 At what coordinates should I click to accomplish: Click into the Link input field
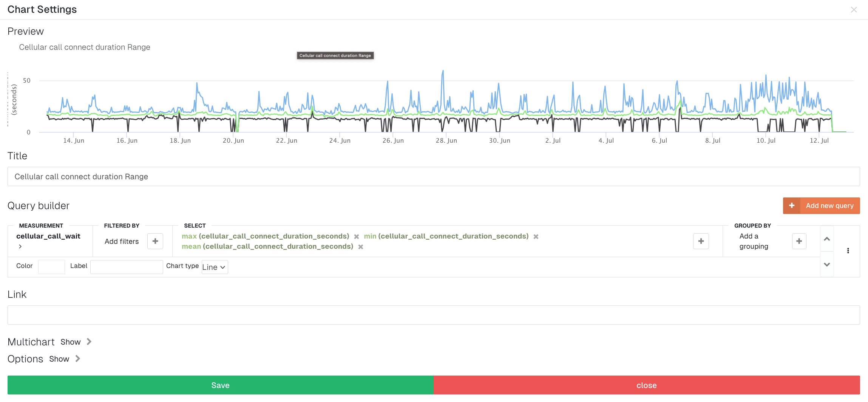(433, 315)
